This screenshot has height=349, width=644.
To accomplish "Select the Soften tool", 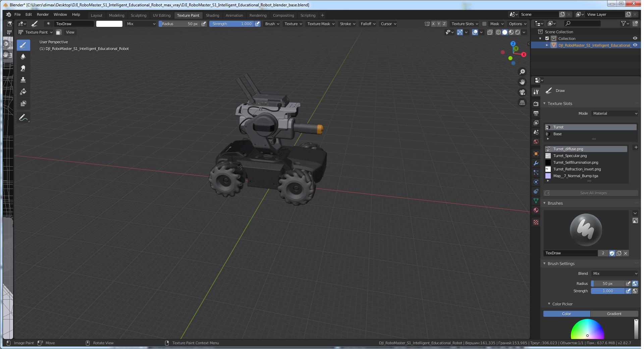I will click(x=23, y=56).
